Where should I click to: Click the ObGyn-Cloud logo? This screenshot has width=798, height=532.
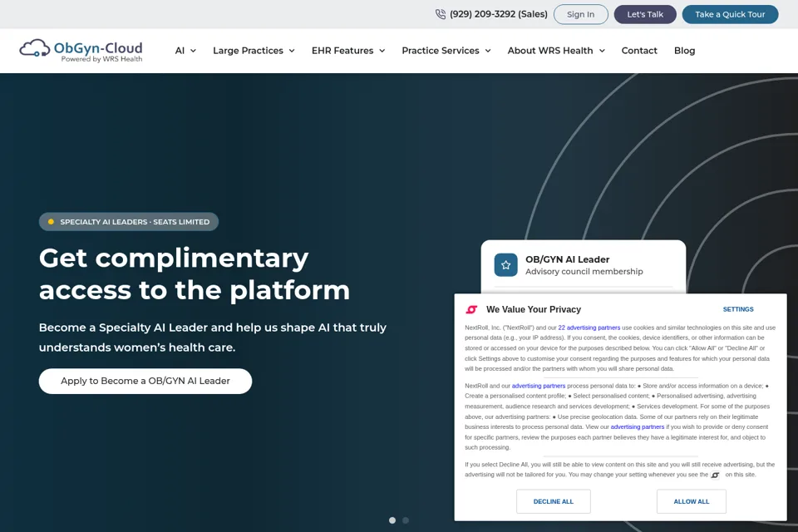pyautogui.click(x=81, y=51)
